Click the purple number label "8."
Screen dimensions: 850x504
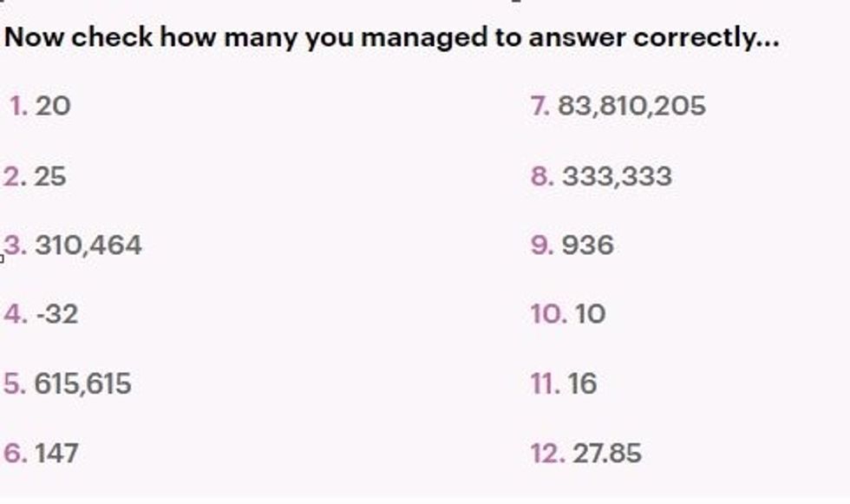(x=542, y=176)
